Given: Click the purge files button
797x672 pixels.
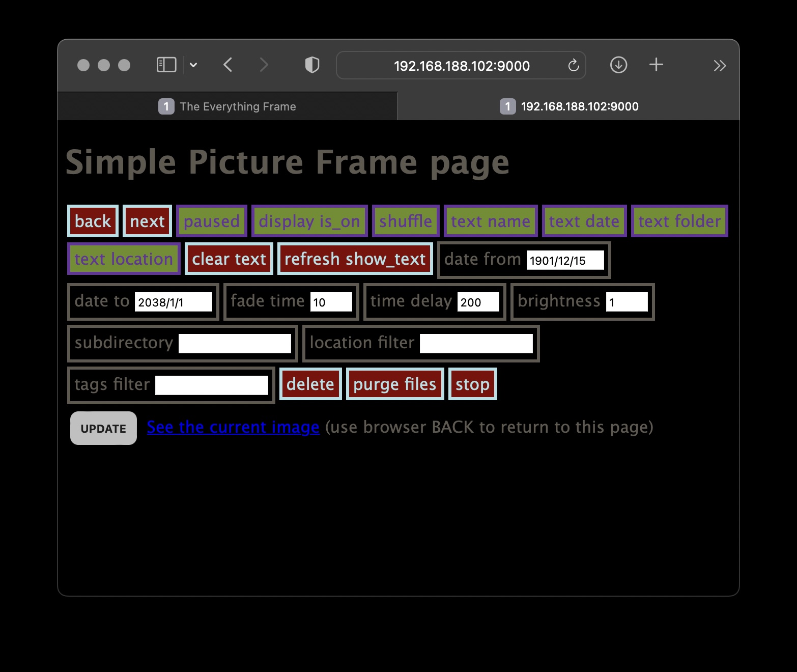Looking at the screenshot, I should (x=395, y=384).
